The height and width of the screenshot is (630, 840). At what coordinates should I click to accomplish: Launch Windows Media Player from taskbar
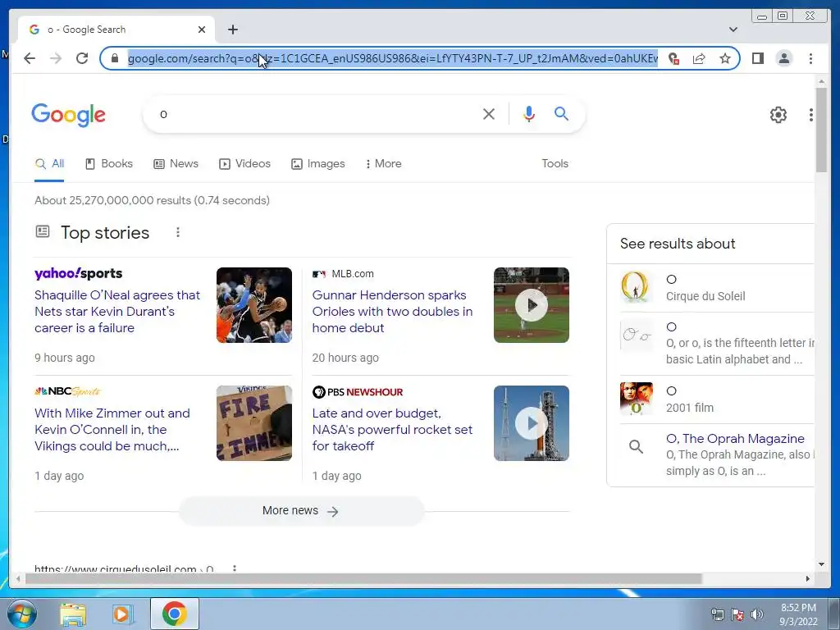click(x=123, y=614)
